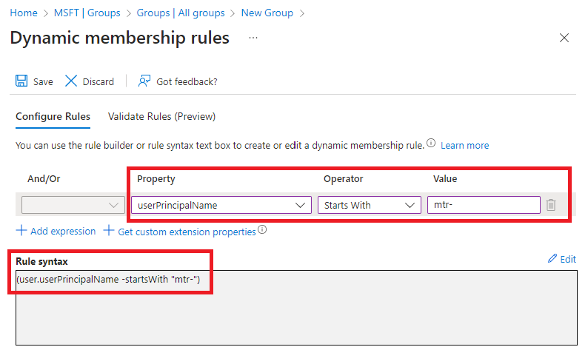Click the Edit pencil icon
588x364 pixels.
(x=552, y=259)
